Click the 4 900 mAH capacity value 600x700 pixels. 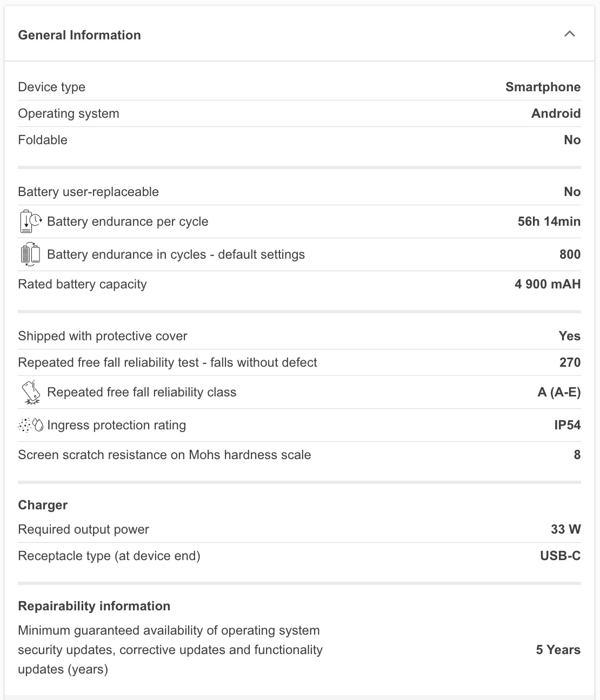547,284
